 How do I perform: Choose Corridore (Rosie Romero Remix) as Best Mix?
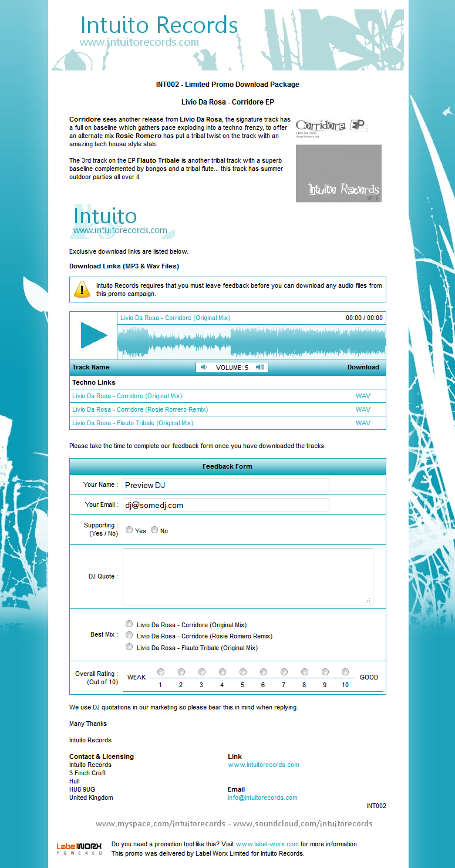point(129,635)
